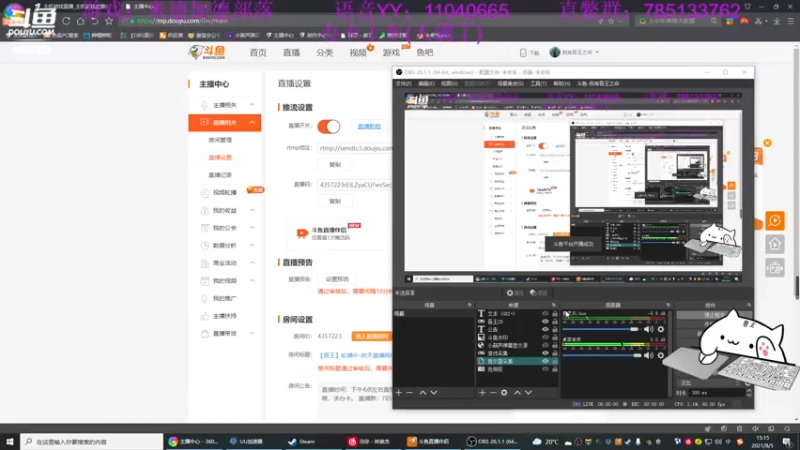The height and width of the screenshot is (450, 800).
Task: Move source down in OBS 来源 panel
Action: click(529, 392)
